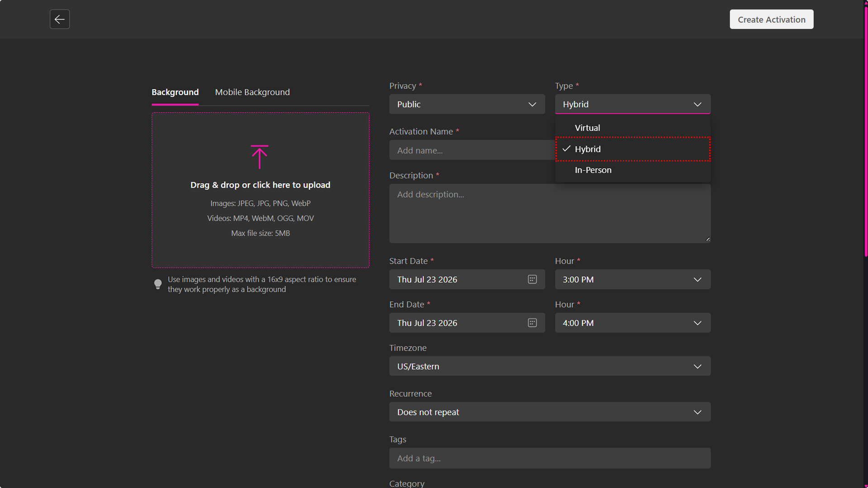Click the Create Activation button
The height and width of the screenshot is (488, 868).
(x=772, y=19)
